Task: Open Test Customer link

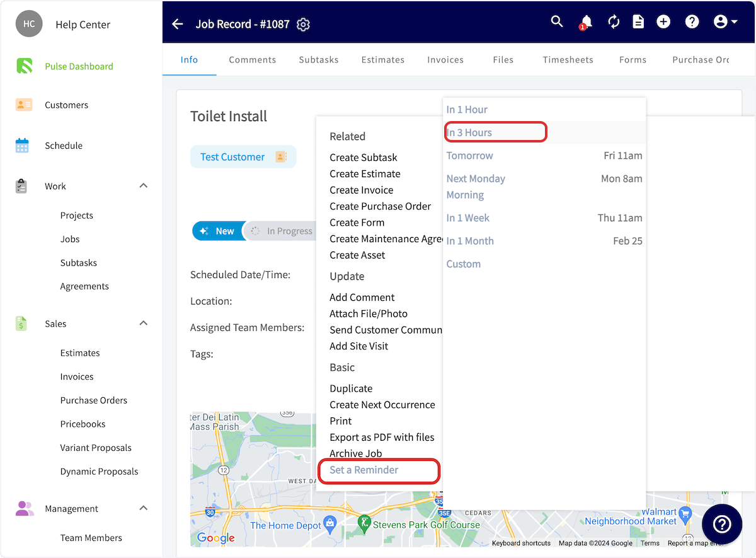Action: coord(232,157)
